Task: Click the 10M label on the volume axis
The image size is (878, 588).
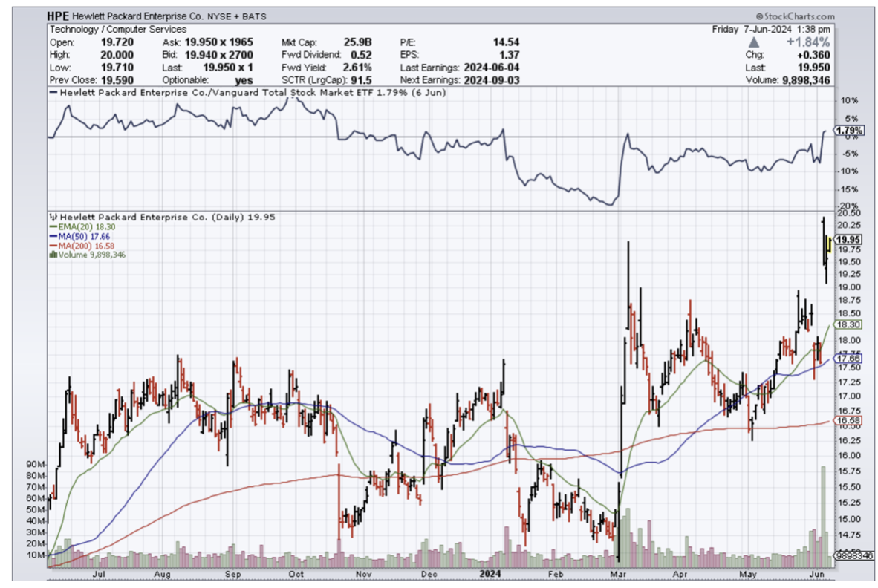Action: pos(36,555)
